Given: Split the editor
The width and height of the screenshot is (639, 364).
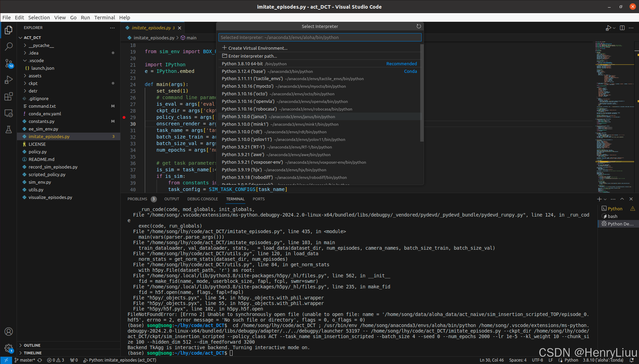Looking at the screenshot, I should pos(622,28).
